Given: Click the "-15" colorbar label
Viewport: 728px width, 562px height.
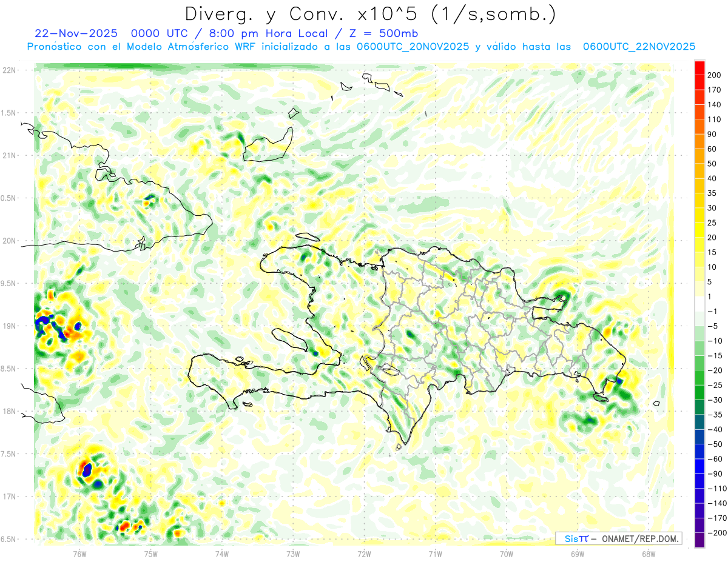Looking at the screenshot, I should point(714,356).
